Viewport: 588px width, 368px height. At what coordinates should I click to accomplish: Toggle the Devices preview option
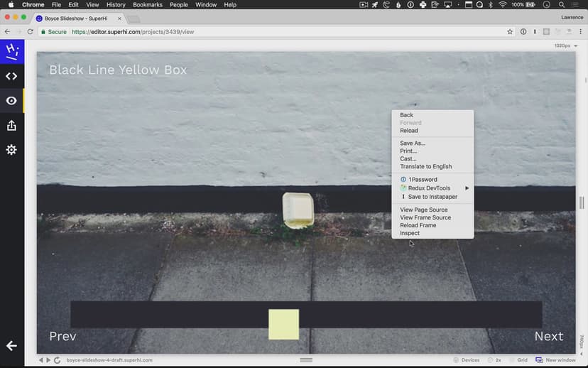pyautogui.click(x=466, y=360)
